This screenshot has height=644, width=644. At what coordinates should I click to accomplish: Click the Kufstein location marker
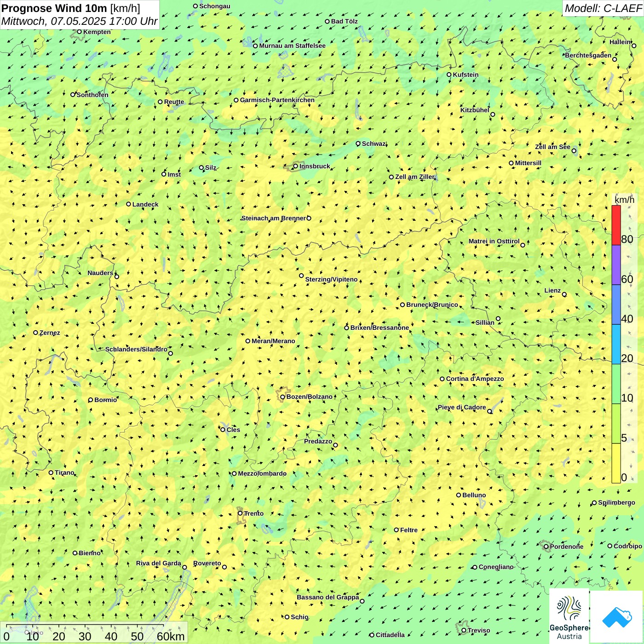[449, 75]
